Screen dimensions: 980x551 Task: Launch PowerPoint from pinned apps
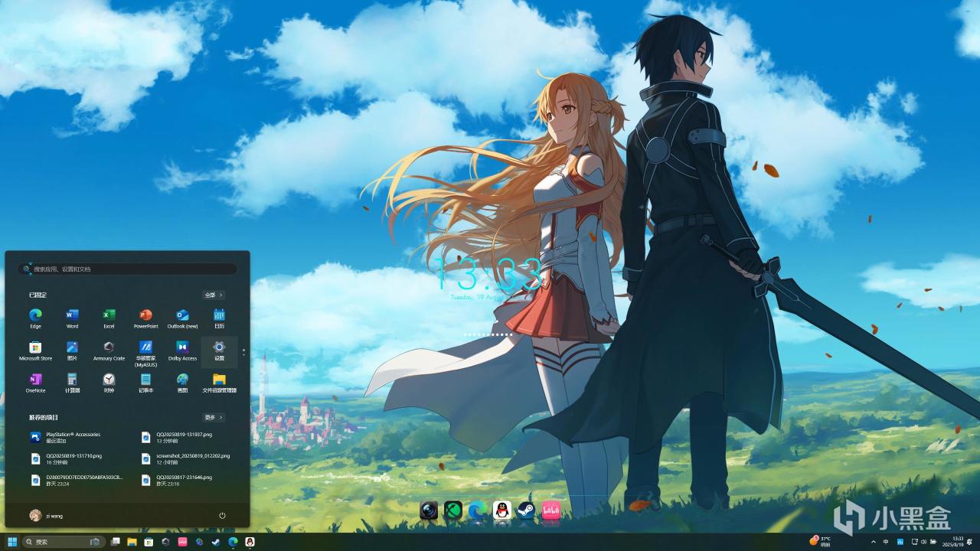point(145,318)
